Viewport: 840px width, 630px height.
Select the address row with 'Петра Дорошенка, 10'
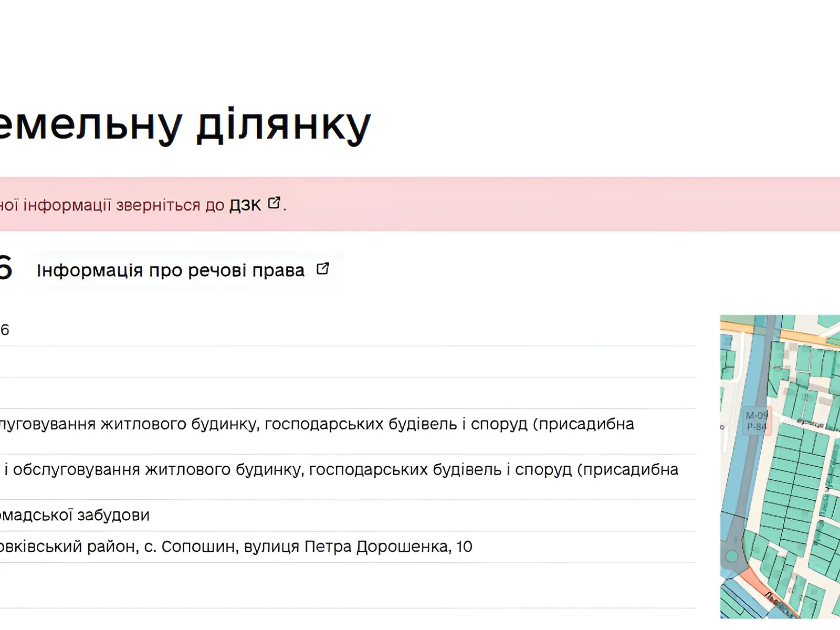point(236,547)
